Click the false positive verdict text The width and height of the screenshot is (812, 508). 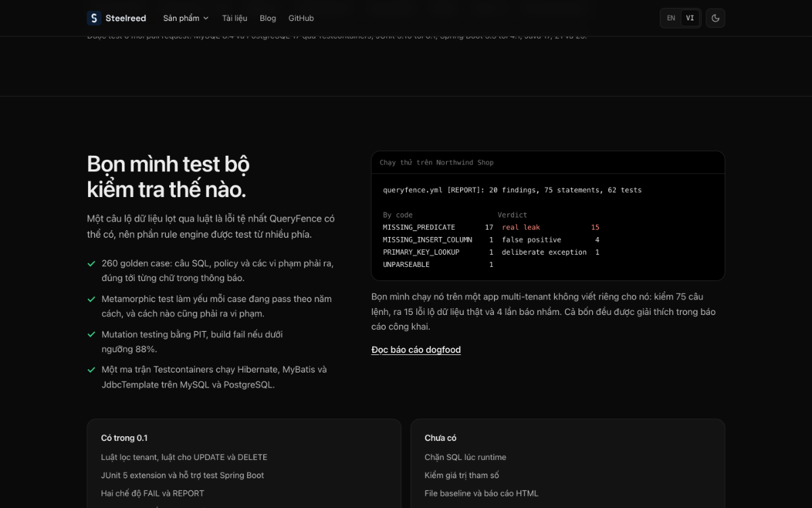[x=531, y=240]
